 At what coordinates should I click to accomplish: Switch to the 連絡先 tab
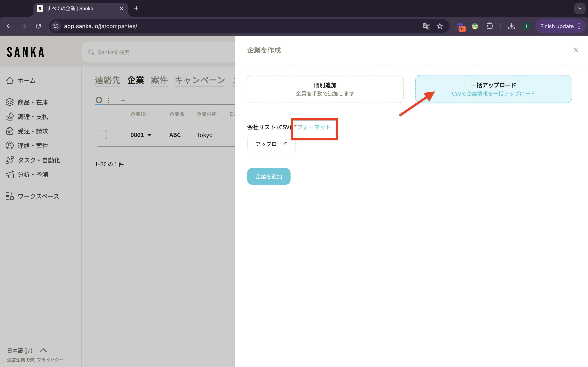pos(107,80)
